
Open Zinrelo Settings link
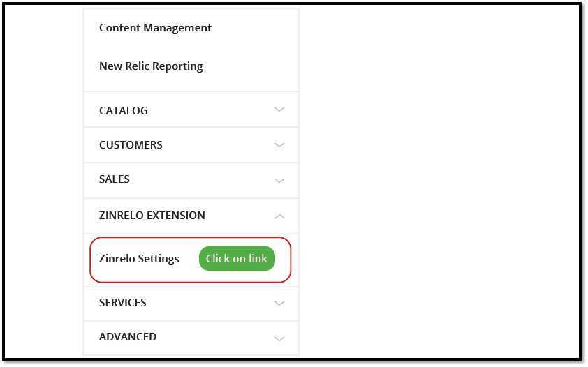click(139, 259)
